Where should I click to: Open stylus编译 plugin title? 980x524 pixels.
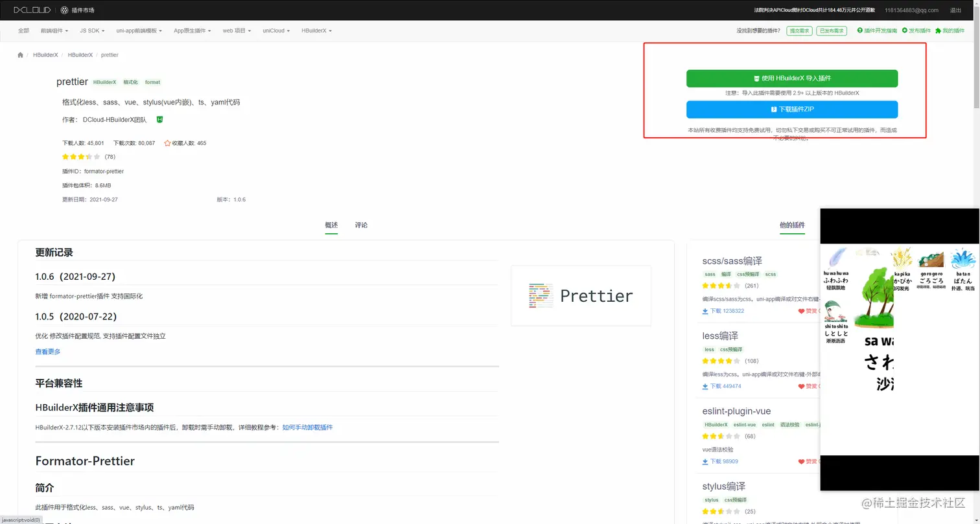tap(723, 486)
